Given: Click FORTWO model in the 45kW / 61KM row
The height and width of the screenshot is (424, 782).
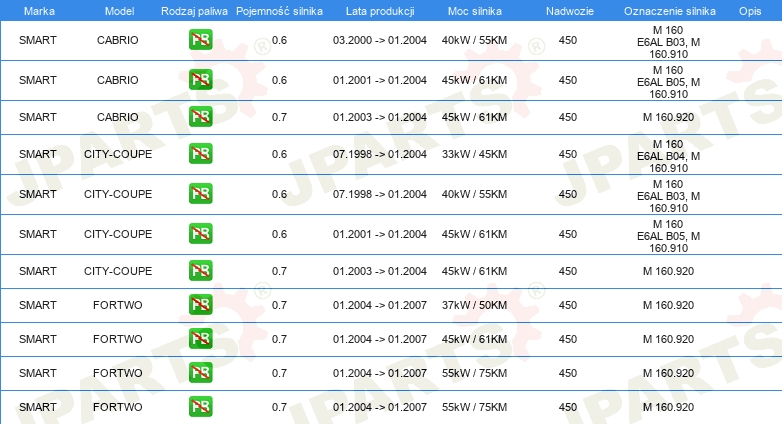Looking at the screenshot, I should click(x=118, y=339).
